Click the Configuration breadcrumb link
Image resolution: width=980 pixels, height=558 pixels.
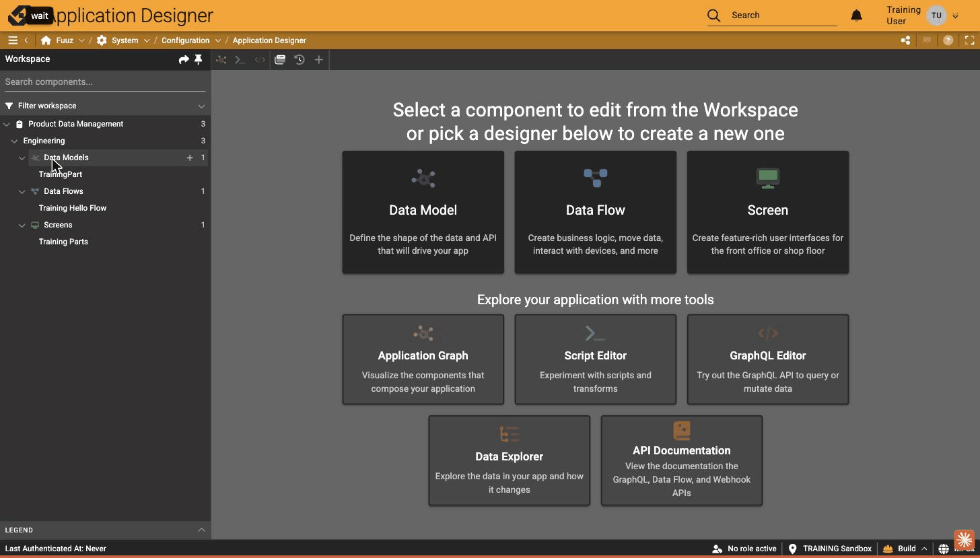[186, 40]
